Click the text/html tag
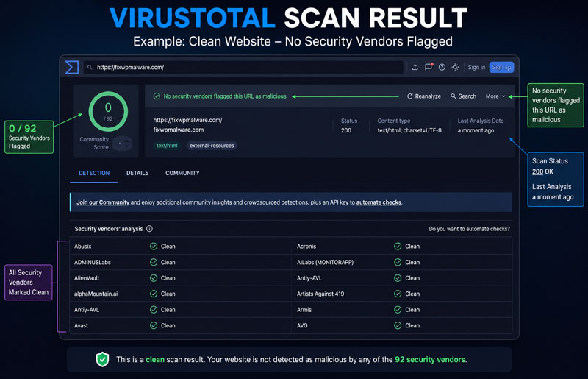This screenshot has width=588, height=379. pyautogui.click(x=167, y=146)
